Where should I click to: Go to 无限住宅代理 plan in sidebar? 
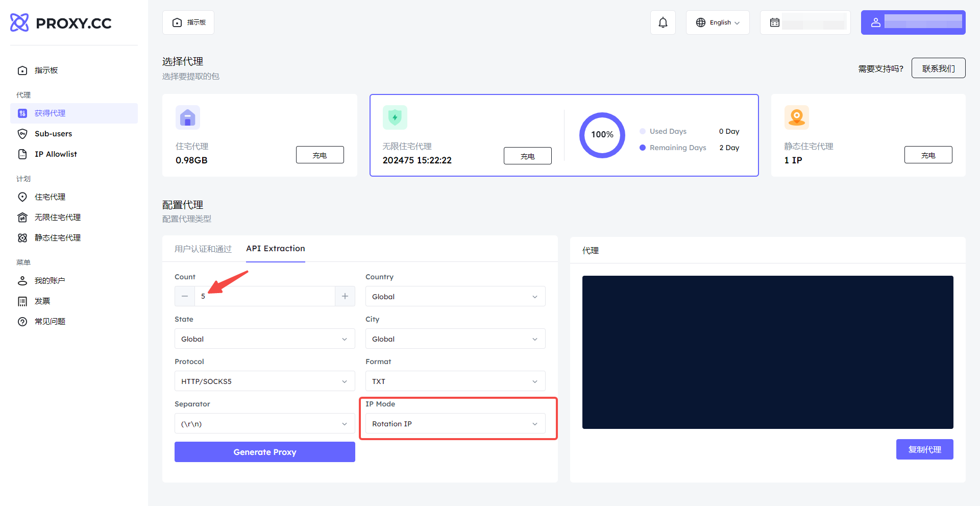(x=74, y=218)
